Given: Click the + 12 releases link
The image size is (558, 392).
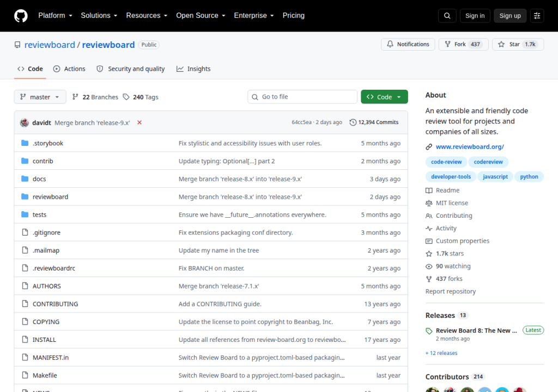Looking at the screenshot, I should pyautogui.click(x=441, y=353).
